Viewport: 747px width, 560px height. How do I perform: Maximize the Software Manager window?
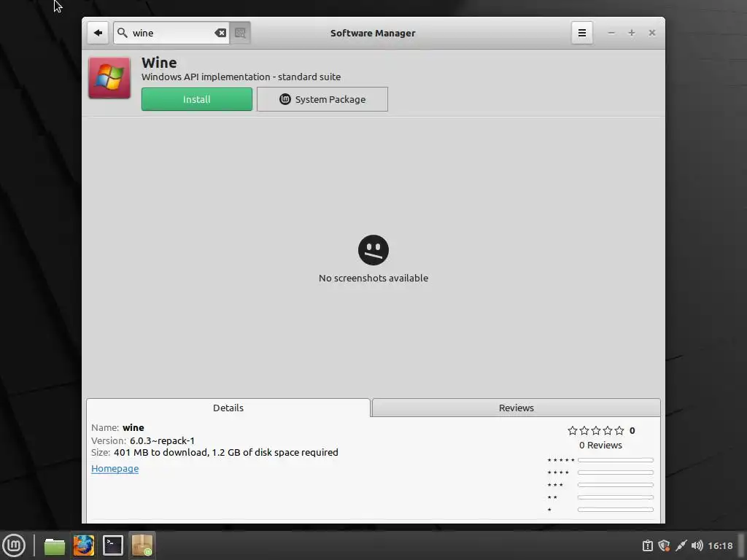631,33
